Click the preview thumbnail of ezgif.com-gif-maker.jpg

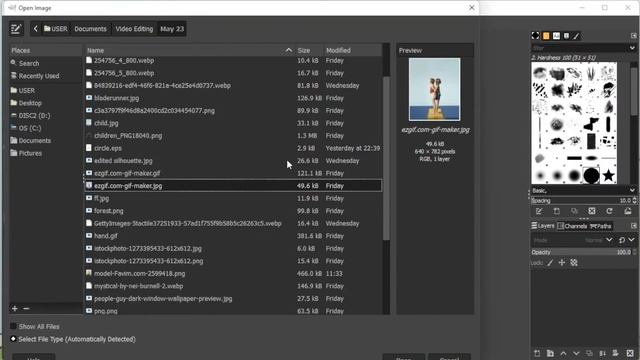click(434, 89)
